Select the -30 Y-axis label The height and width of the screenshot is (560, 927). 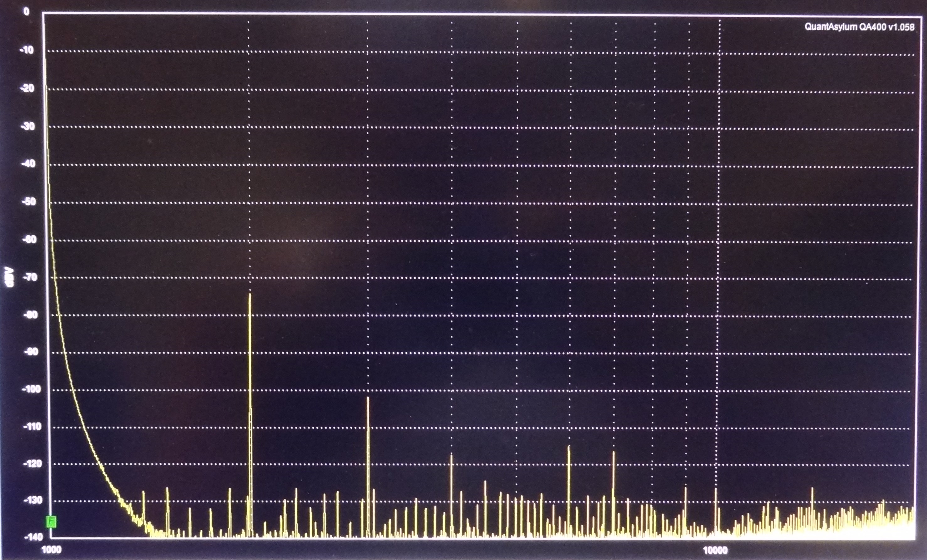tap(28, 126)
